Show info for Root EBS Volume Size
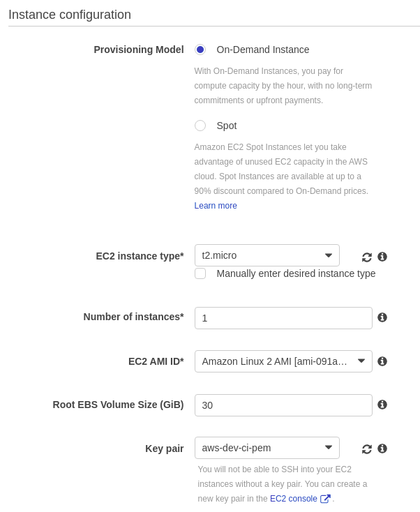 click(x=382, y=405)
